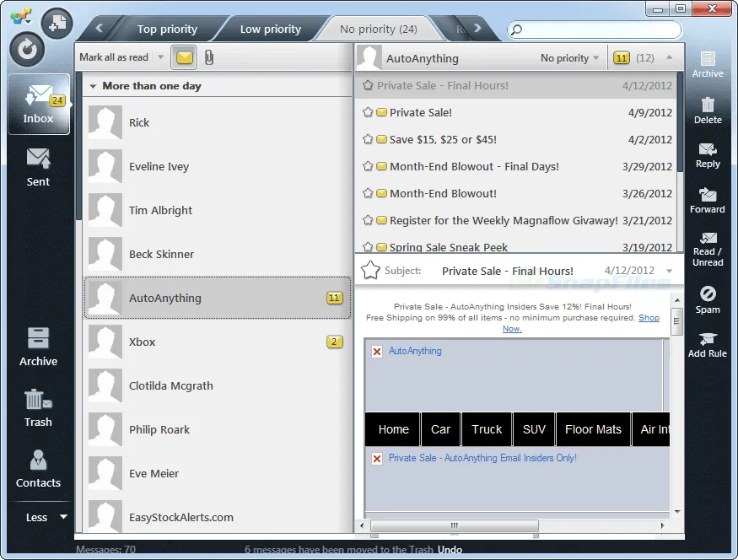Click the contact list vertical scrollbar
738x560 pixels.
78,146
